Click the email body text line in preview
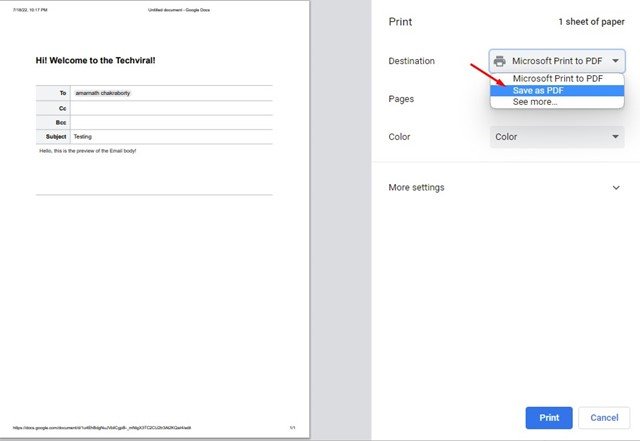The image size is (640, 441). click(x=87, y=151)
